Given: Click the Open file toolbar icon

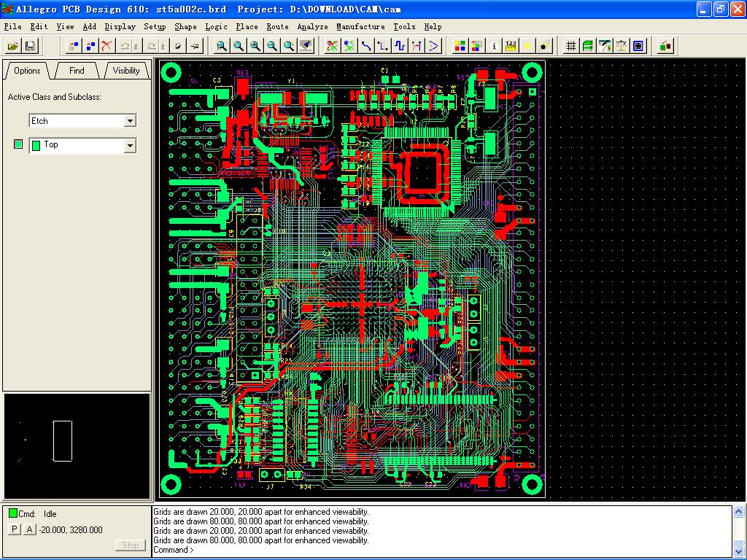Looking at the screenshot, I should [x=13, y=46].
